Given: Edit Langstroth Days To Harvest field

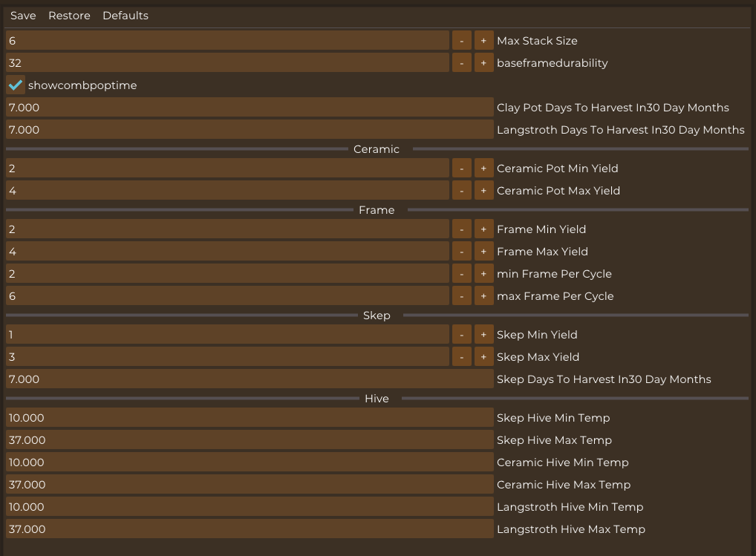Looking at the screenshot, I should click(x=250, y=130).
